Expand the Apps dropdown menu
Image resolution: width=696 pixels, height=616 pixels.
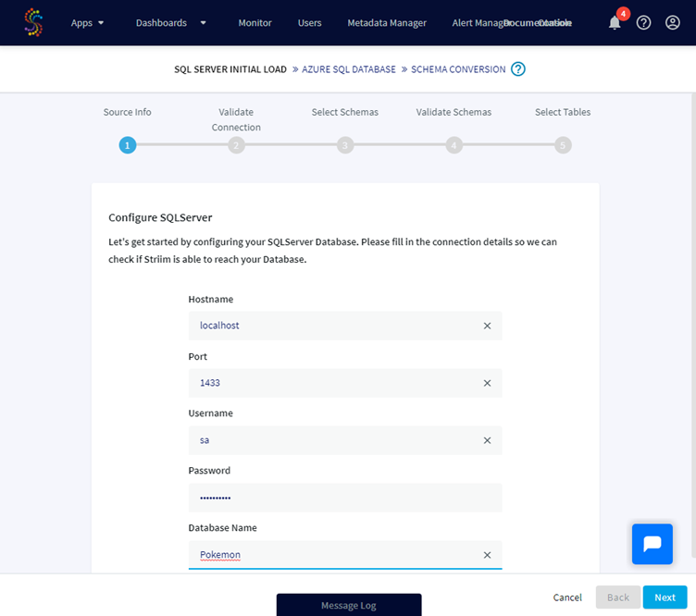point(87,22)
